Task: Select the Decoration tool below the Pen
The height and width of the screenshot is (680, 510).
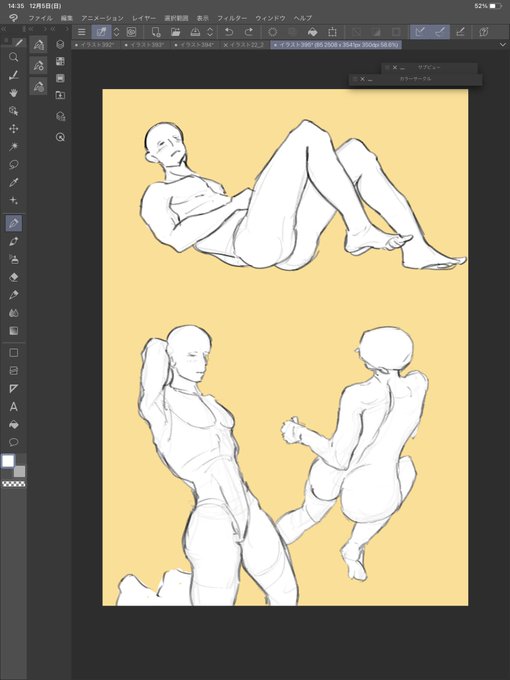Action: click(13, 241)
